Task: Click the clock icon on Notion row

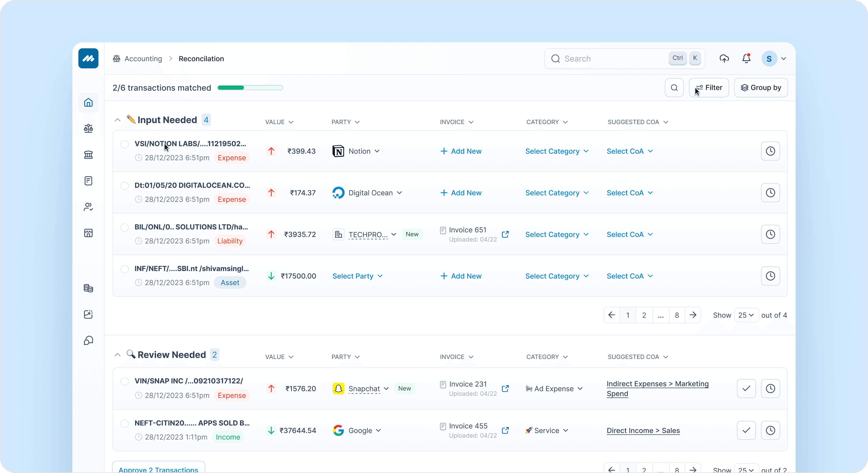Action: [770, 151]
